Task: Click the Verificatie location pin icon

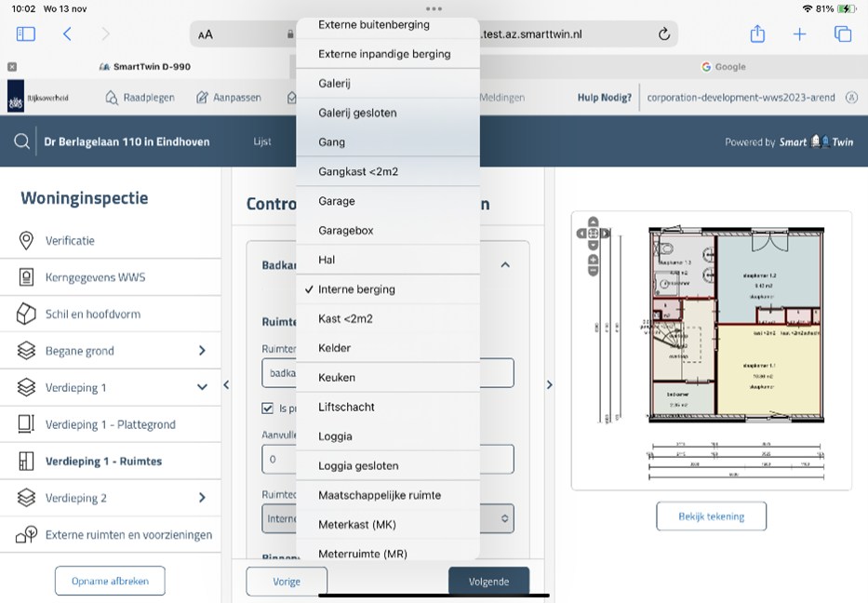Action: 27,241
